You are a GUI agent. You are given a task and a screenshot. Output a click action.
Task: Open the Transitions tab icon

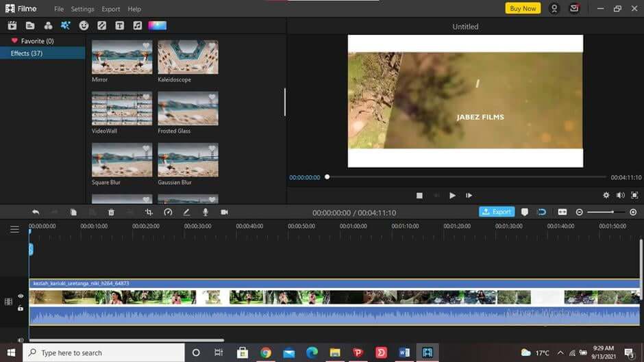[102, 25]
